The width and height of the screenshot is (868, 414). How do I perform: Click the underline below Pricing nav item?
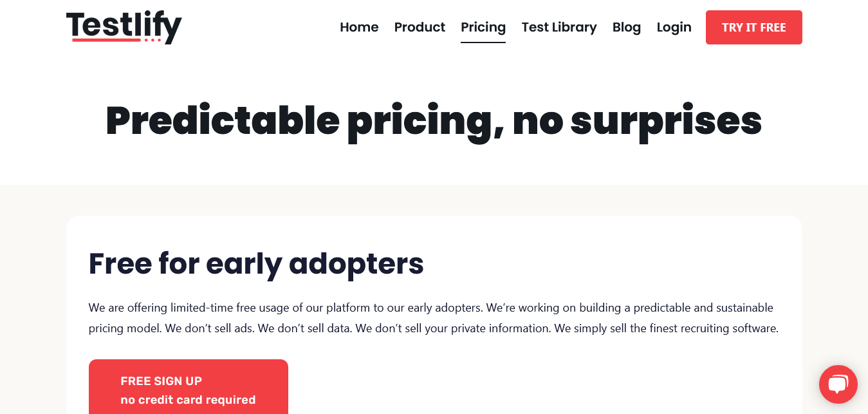pos(483,43)
